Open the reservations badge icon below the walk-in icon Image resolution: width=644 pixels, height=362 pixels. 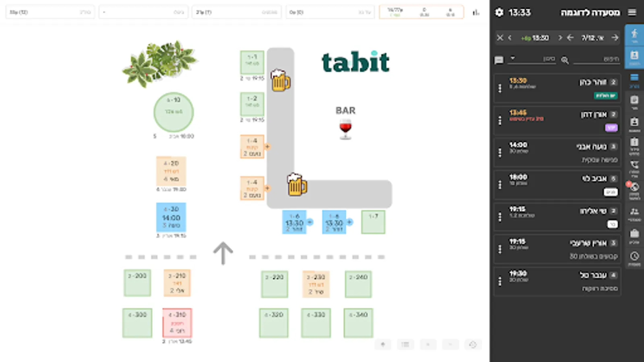click(634, 54)
